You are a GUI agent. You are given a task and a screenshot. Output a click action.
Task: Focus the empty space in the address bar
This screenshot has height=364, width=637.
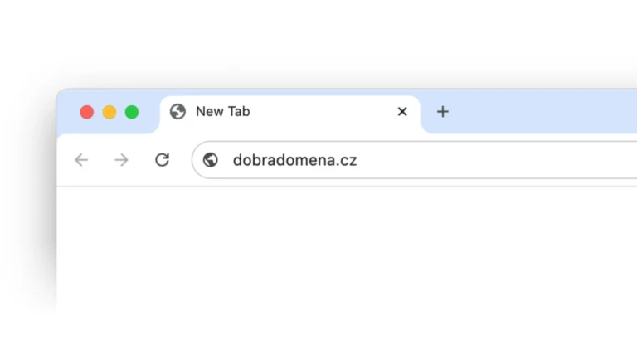498,160
